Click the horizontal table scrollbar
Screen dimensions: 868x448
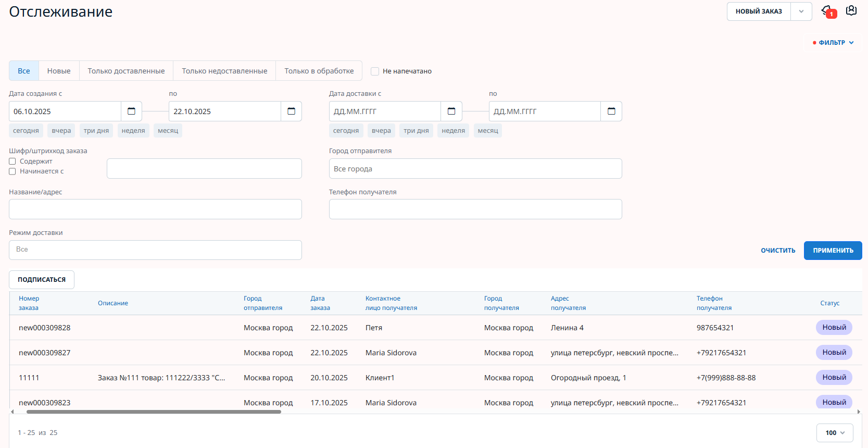(x=154, y=412)
